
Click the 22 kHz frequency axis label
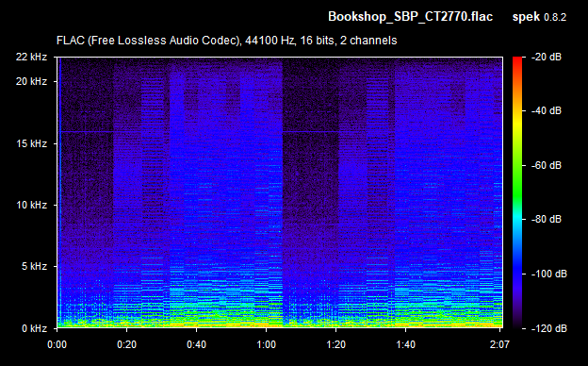click(x=31, y=57)
